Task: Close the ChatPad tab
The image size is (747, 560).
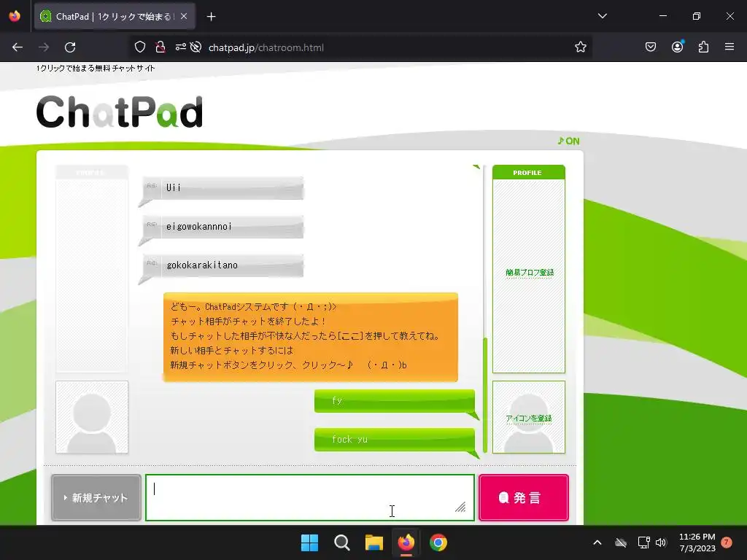Action: 184,16
